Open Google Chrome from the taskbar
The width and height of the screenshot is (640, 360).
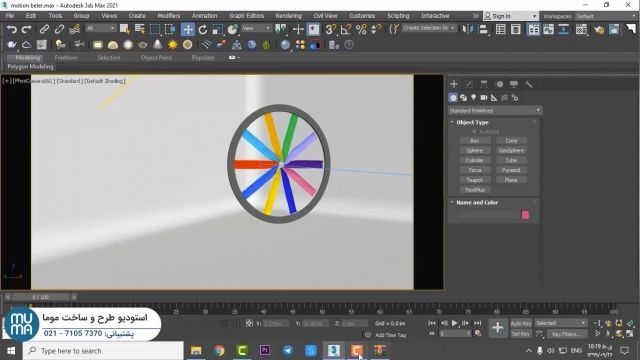219,351
